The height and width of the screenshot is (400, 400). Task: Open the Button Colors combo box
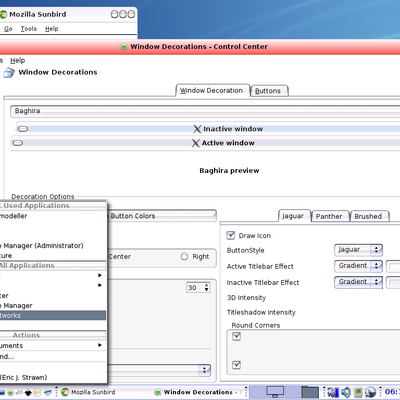pos(162,216)
